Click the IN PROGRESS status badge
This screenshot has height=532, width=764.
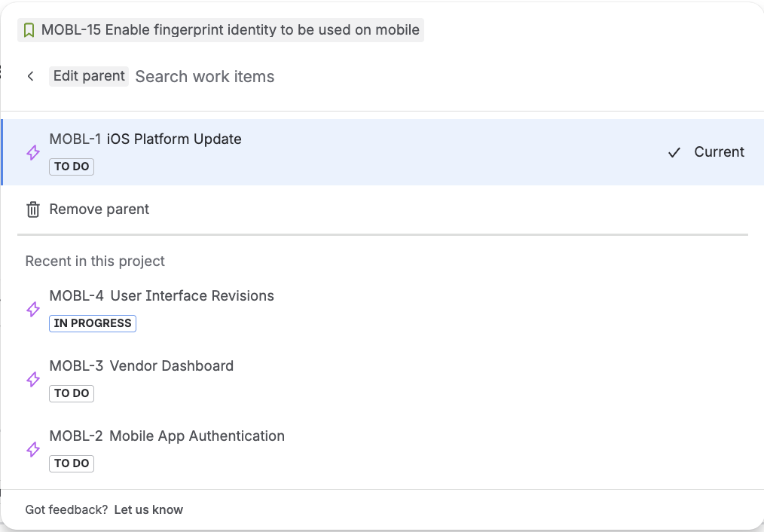tap(93, 323)
